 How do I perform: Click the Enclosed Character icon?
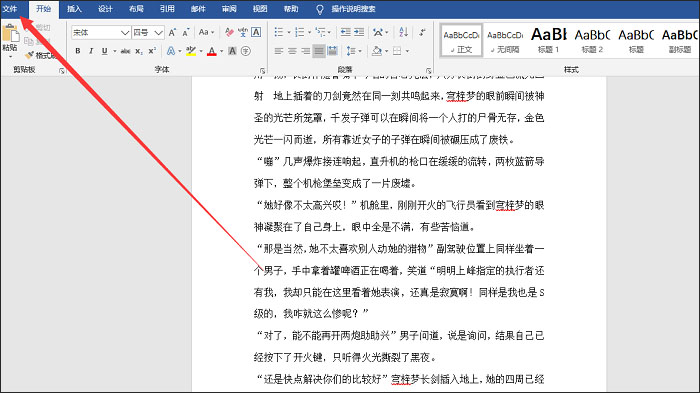click(x=246, y=51)
